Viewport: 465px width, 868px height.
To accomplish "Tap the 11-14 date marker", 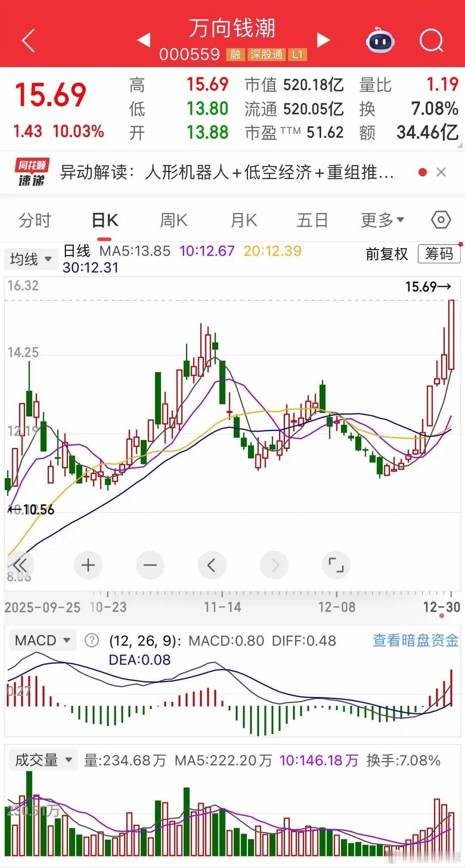I will 222,607.
